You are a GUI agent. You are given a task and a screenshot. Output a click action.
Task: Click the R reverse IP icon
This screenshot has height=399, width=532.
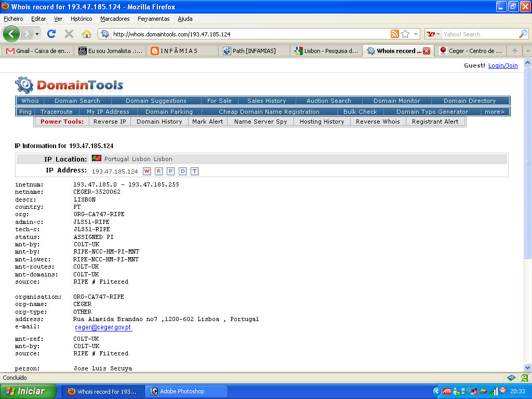tap(158, 171)
